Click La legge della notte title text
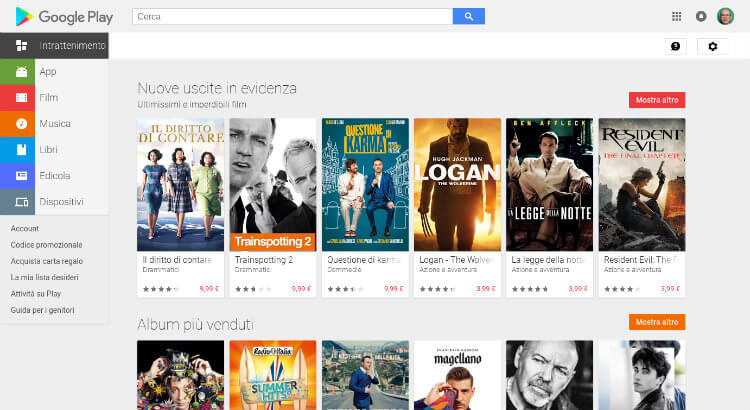The image size is (750, 410). 549,260
